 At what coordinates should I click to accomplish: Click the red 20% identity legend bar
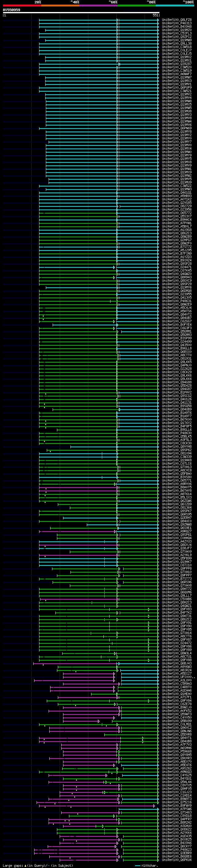(x=22, y=6)
